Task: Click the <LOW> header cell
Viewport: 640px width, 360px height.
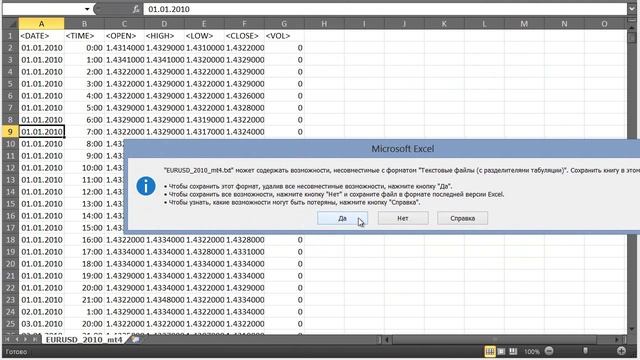Action: [x=204, y=36]
